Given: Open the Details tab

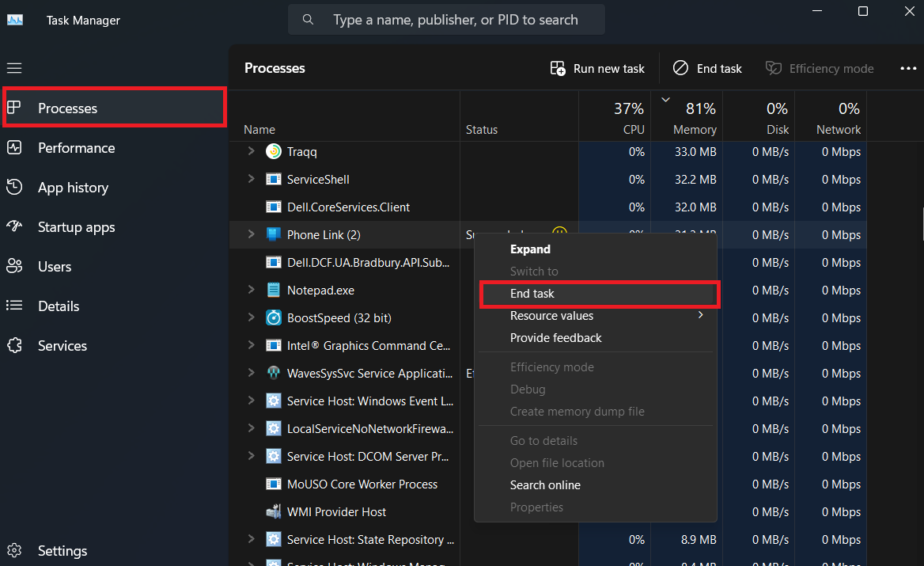Looking at the screenshot, I should pyautogui.click(x=115, y=306).
